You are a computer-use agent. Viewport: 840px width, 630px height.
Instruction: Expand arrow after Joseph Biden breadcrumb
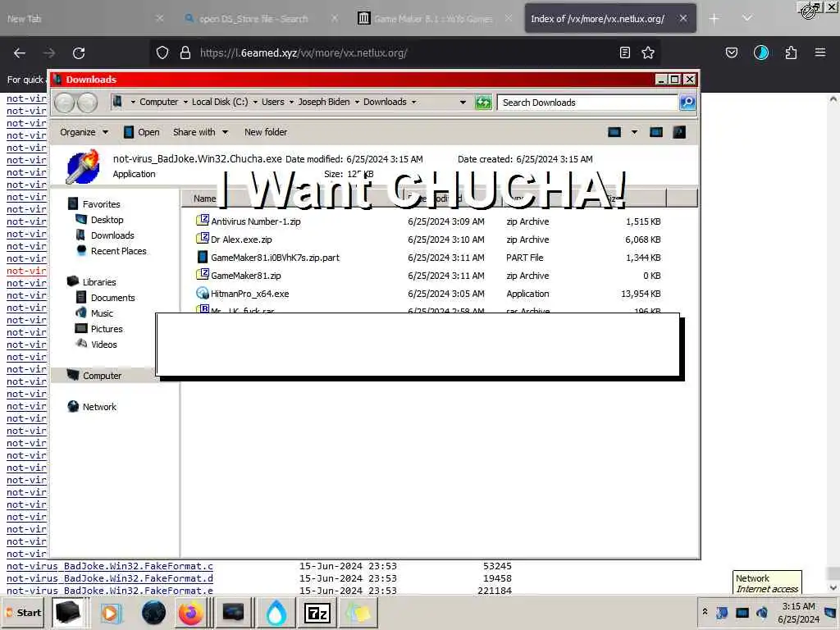[x=357, y=102]
